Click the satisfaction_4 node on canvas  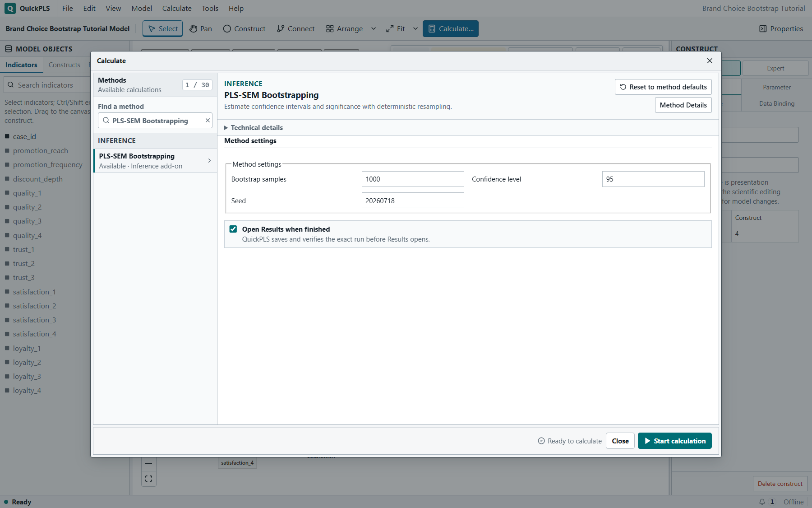tap(237, 463)
